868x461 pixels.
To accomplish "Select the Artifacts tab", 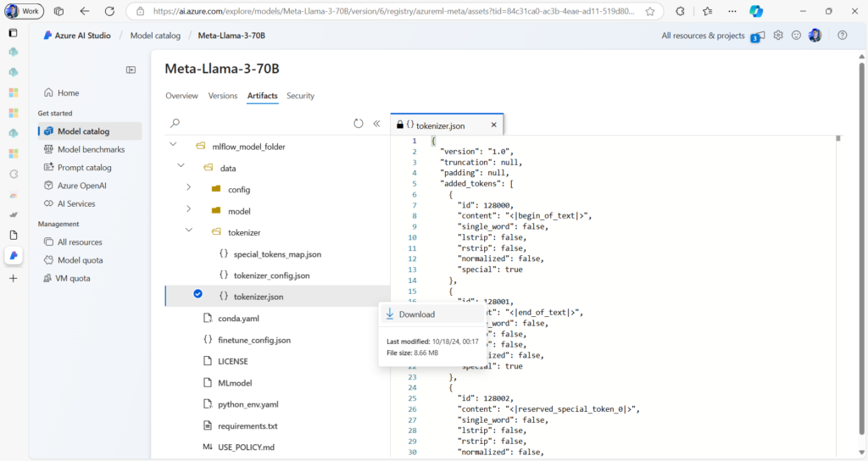I will (263, 96).
